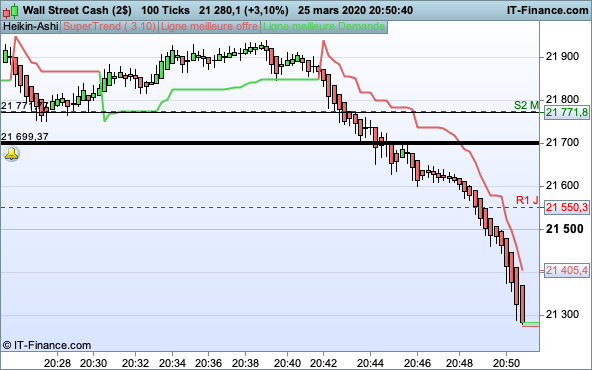The height and width of the screenshot is (370, 592).
Task: Open the IT-Finance.com link at top right
Action: click(x=547, y=10)
